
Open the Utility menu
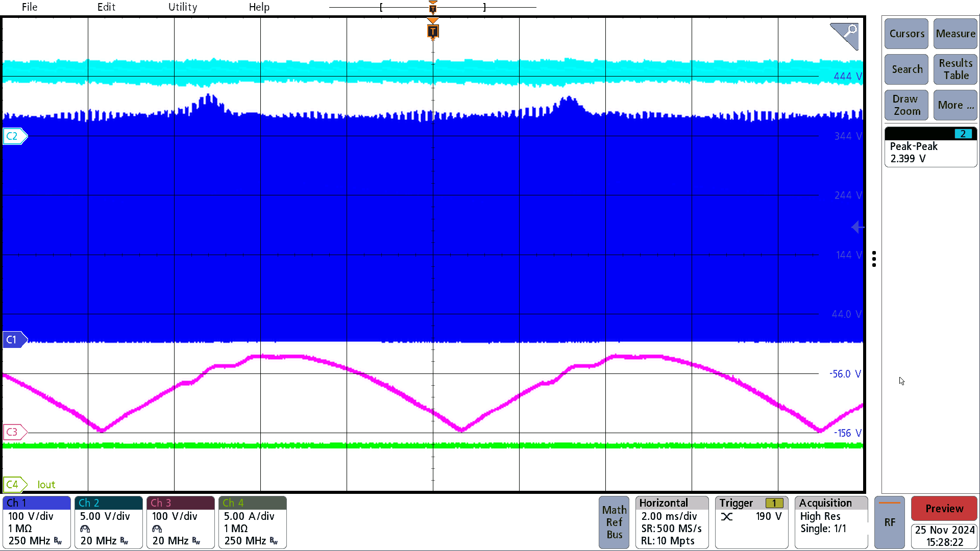(x=183, y=7)
